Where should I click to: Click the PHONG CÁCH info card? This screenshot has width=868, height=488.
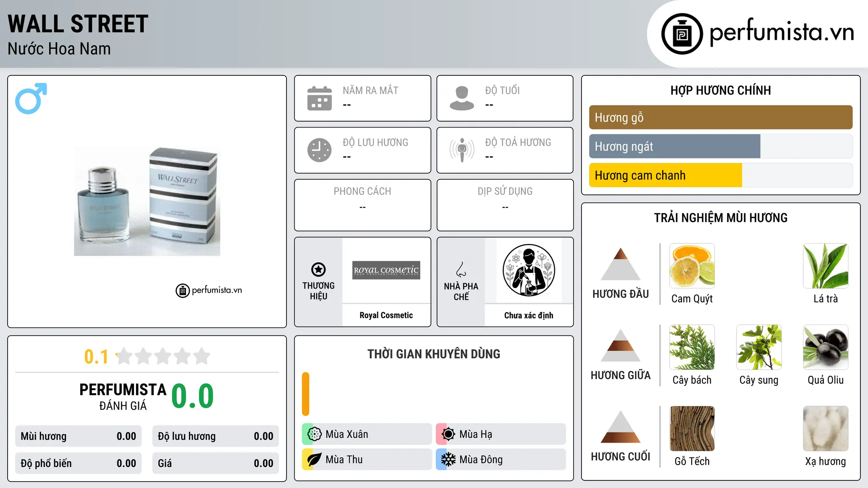click(362, 205)
